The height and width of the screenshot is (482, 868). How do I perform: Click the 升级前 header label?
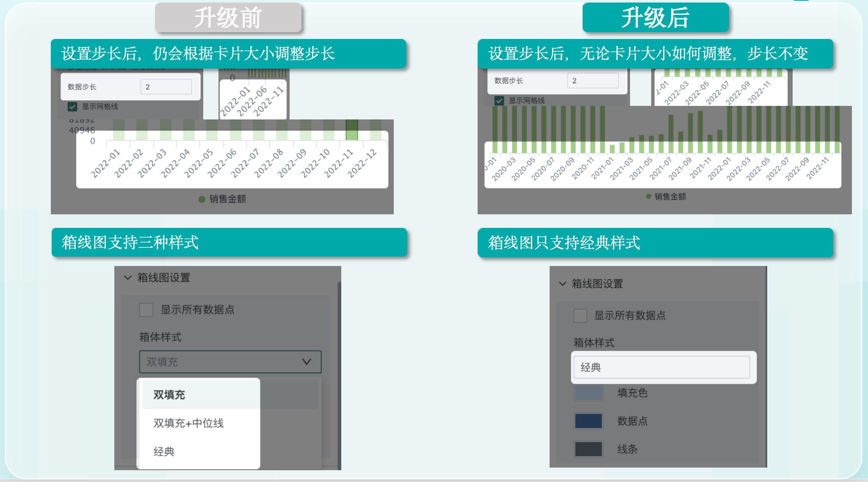point(228,18)
